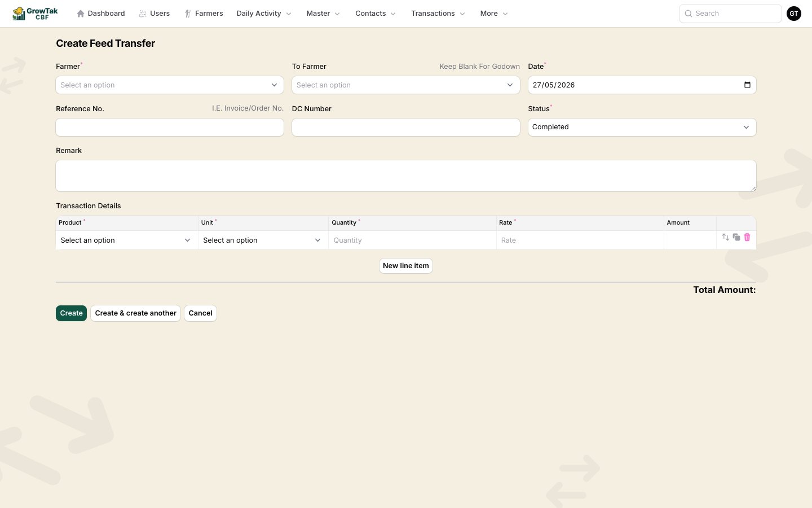Click the Remark text area

click(x=406, y=176)
